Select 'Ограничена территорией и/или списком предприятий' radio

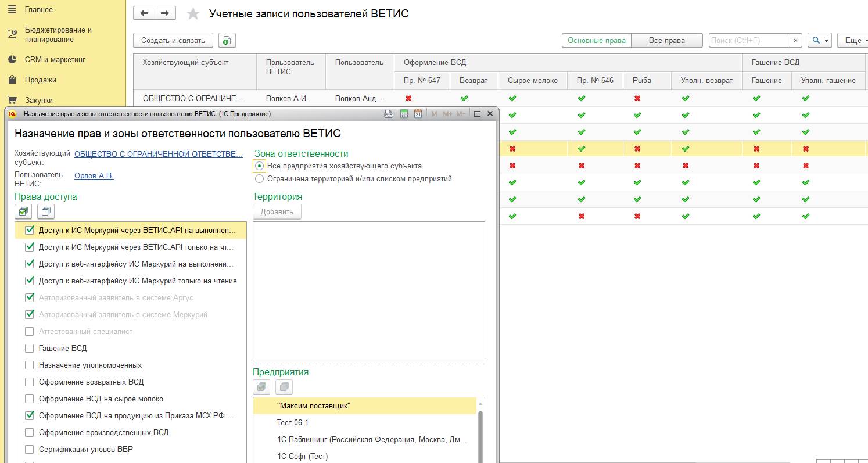[x=260, y=179]
